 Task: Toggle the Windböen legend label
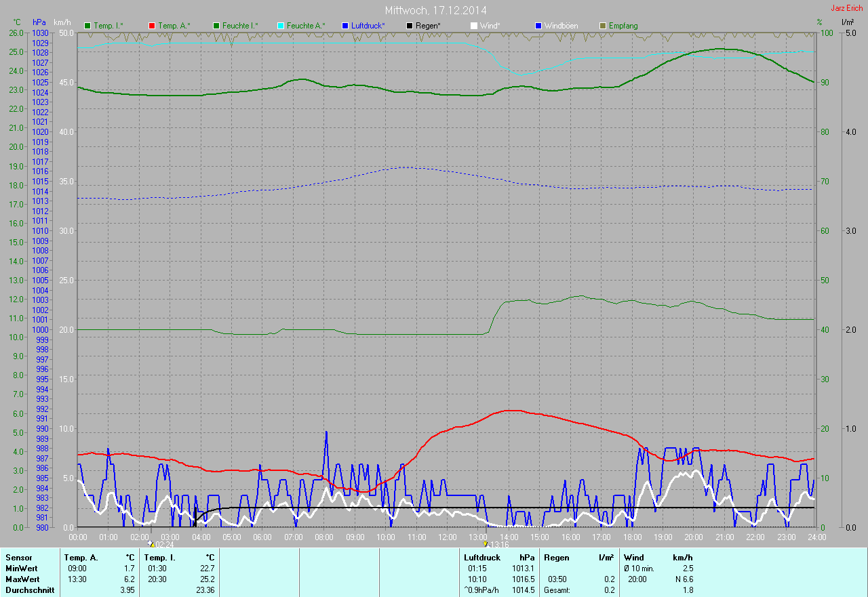[x=561, y=26]
